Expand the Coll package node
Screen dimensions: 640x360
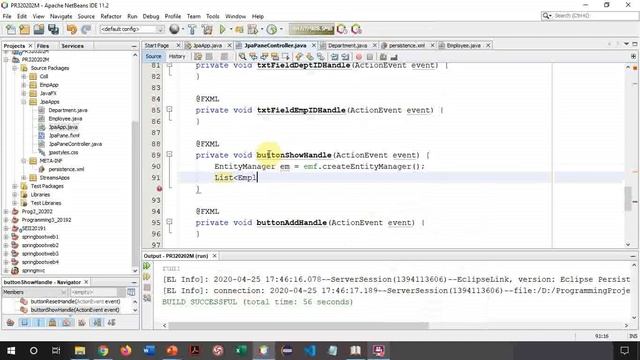pyautogui.click(x=24, y=76)
